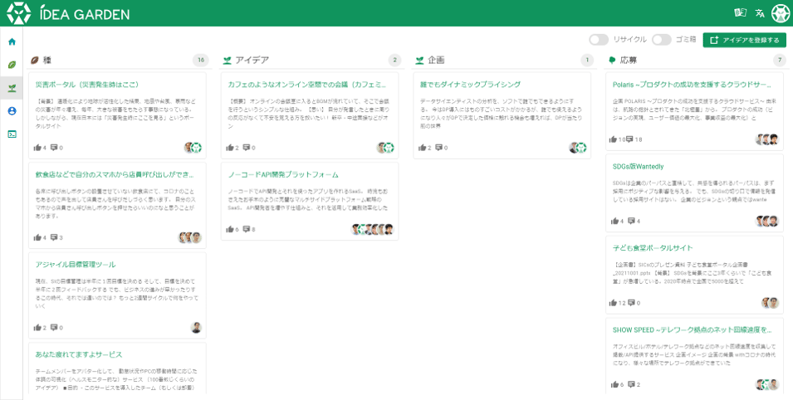Toggle the ゴミ箱 switch

coord(661,40)
